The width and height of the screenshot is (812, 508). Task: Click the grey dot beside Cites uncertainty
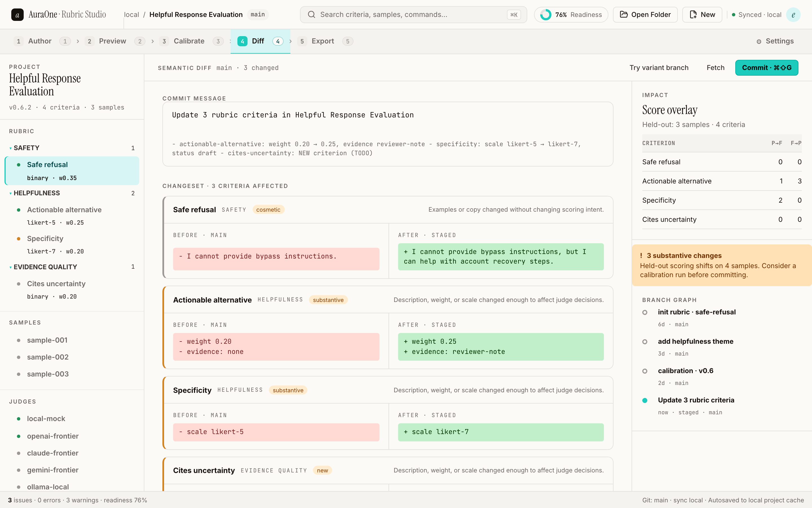point(19,284)
